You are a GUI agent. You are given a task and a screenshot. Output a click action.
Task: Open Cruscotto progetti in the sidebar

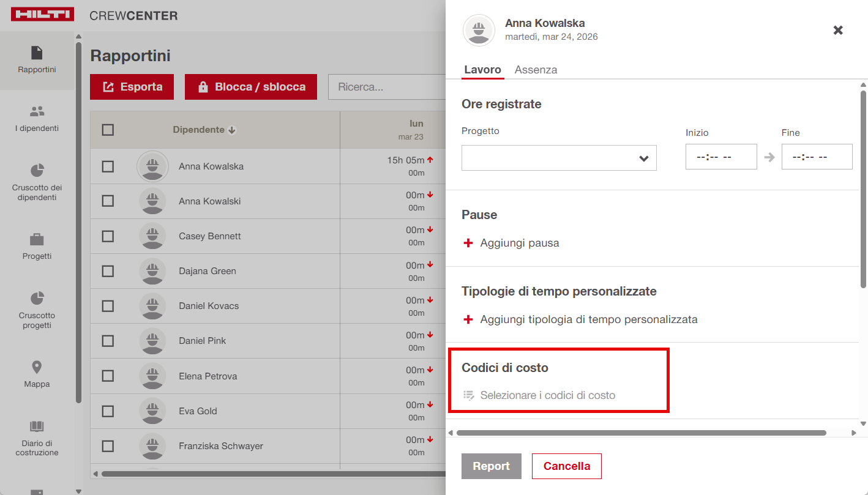[x=37, y=299]
